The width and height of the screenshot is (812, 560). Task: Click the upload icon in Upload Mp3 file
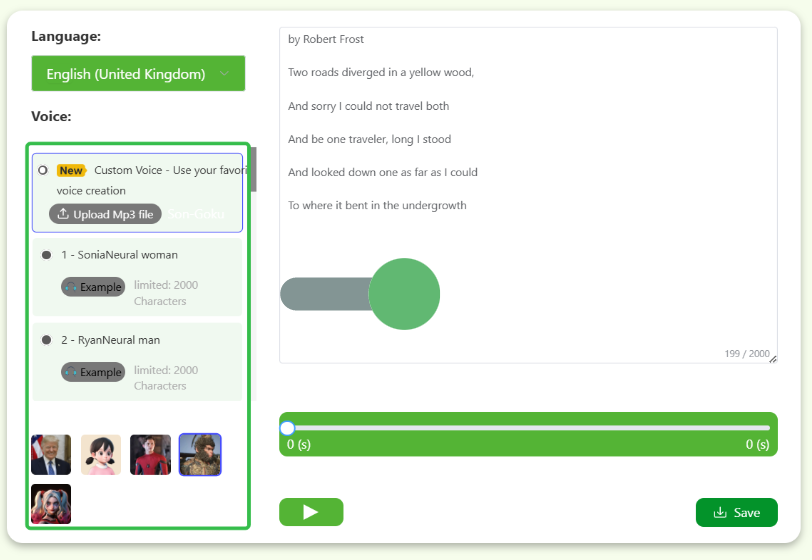63,213
